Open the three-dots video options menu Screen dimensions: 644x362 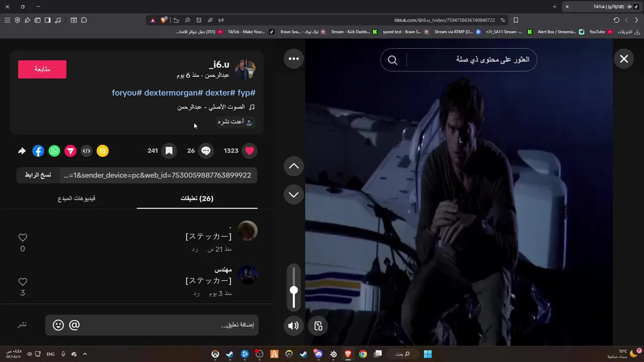(x=294, y=59)
